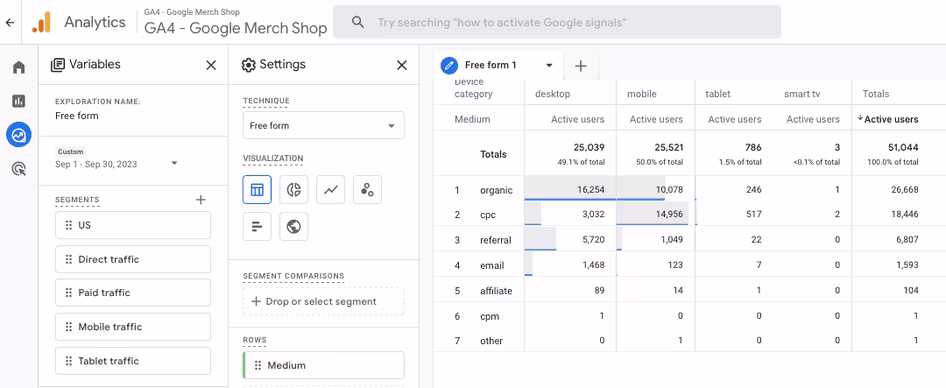Click the 6,807 referral total cell
This screenshot has height=388, width=946.
click(x=907, y=240)
